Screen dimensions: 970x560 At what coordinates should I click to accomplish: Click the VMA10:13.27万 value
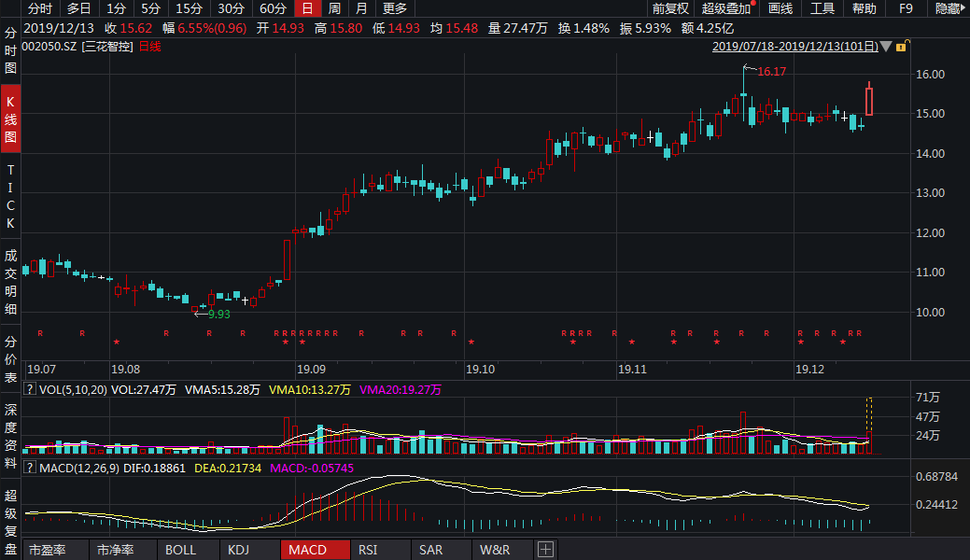click(310, 389)
